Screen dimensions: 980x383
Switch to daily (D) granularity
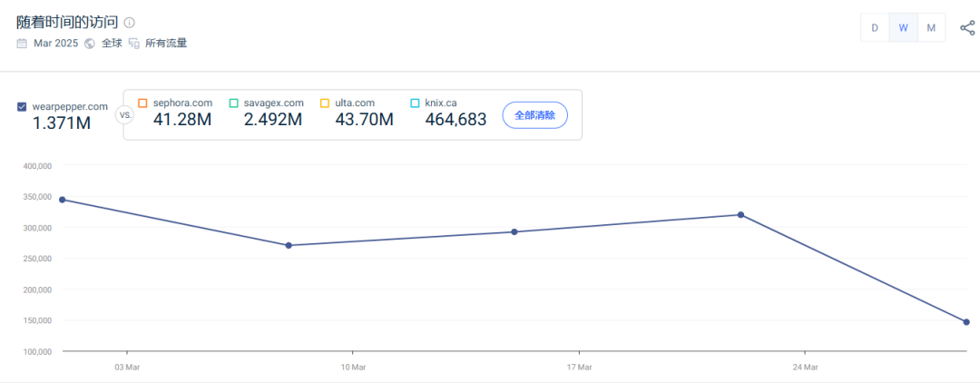click(875, 27)
